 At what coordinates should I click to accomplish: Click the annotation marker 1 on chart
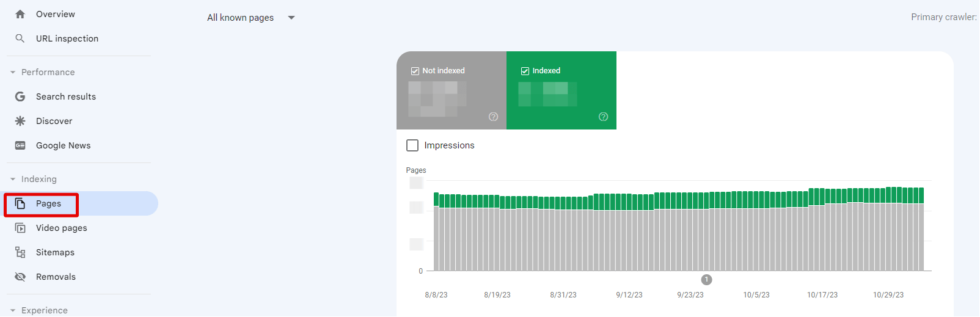click(x=706, y=280)
